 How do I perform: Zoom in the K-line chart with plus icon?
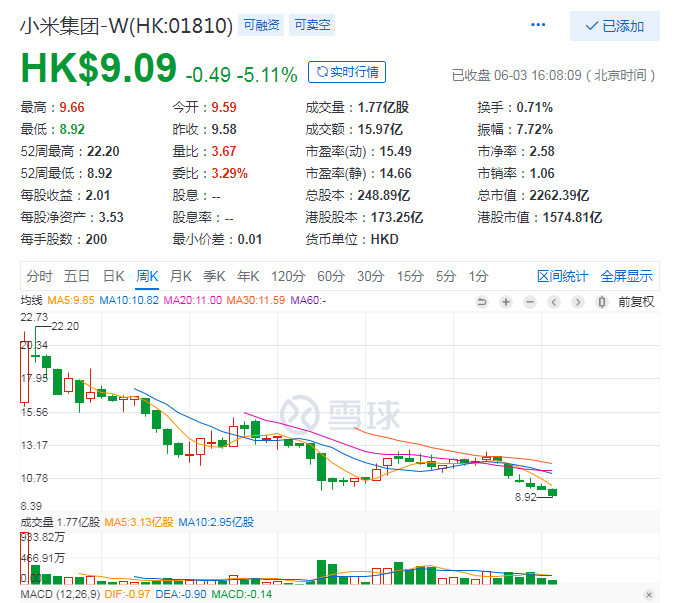506,302
